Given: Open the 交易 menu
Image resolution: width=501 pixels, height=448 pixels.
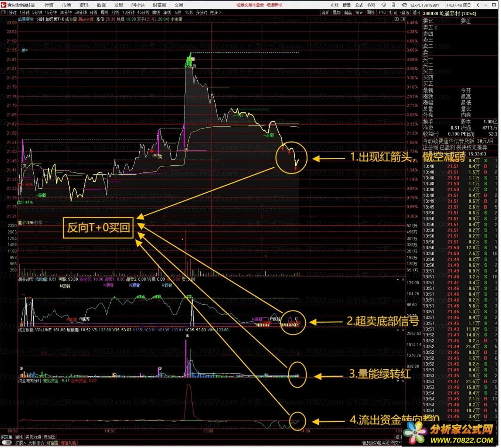Looking at the screenshot, I should (178, 5).
